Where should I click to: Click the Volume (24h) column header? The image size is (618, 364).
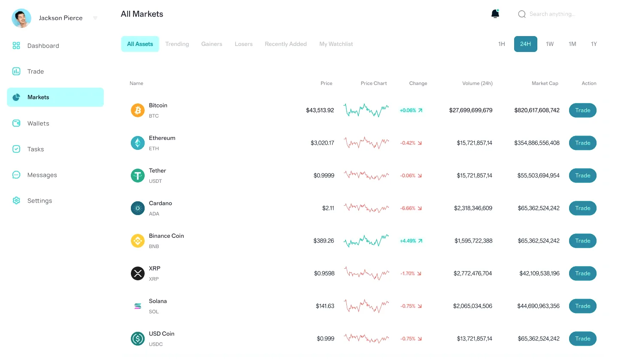point(477,83)
